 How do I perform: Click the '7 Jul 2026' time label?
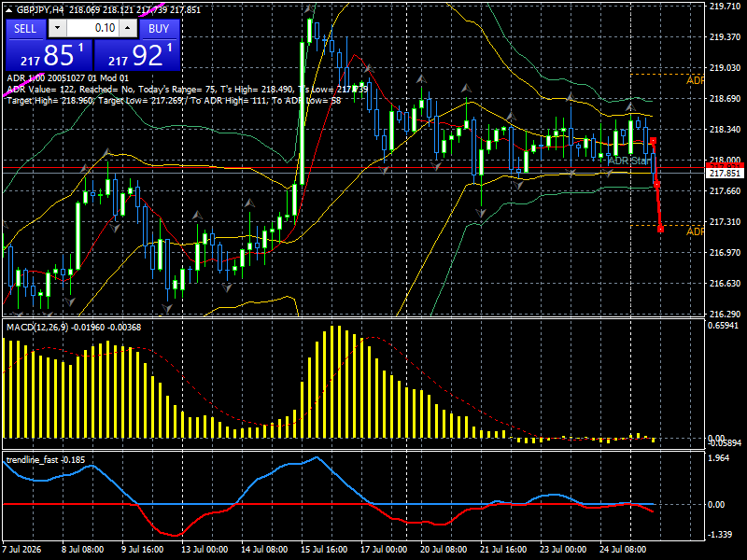click(x=21, y=550)
